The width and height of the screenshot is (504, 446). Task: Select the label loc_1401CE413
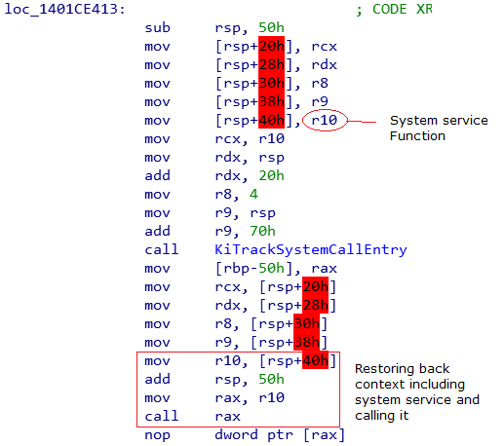(64, 9)
